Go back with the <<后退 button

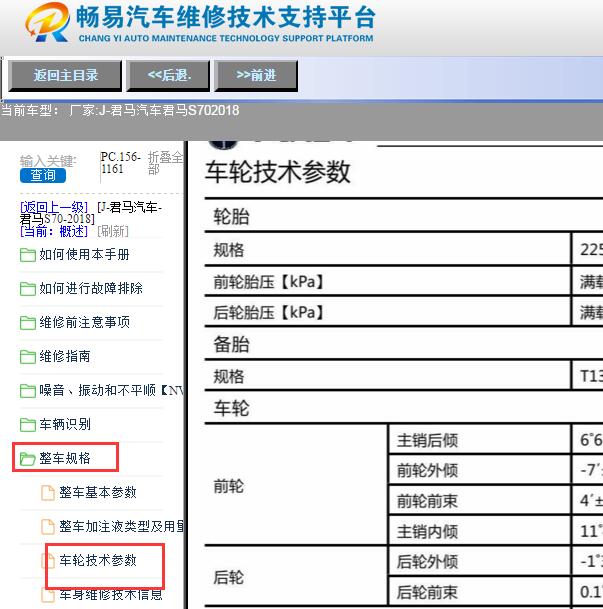[x=168, y=75]
